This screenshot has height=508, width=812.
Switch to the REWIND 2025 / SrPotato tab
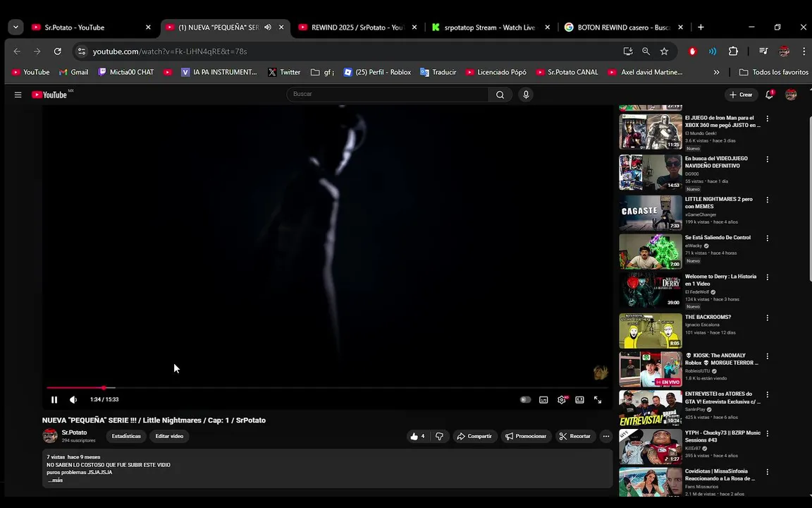click(357, 28)
